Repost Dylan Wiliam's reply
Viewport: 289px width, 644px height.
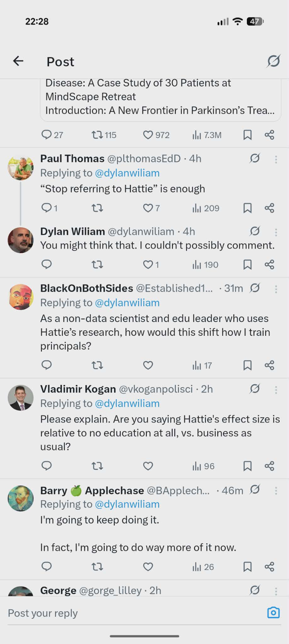97,264
